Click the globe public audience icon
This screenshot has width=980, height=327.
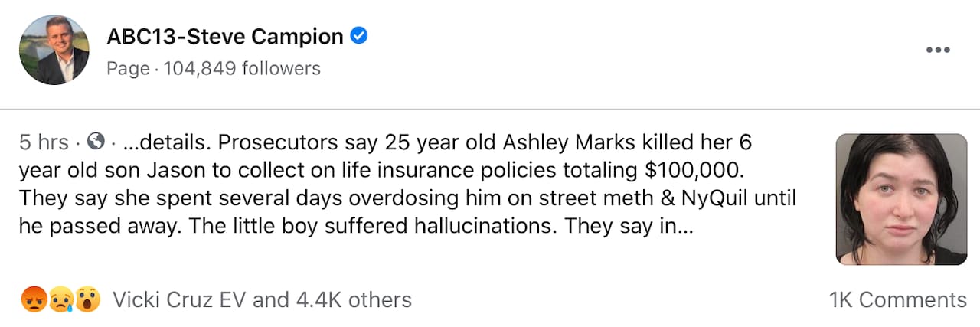pos(96,142)
